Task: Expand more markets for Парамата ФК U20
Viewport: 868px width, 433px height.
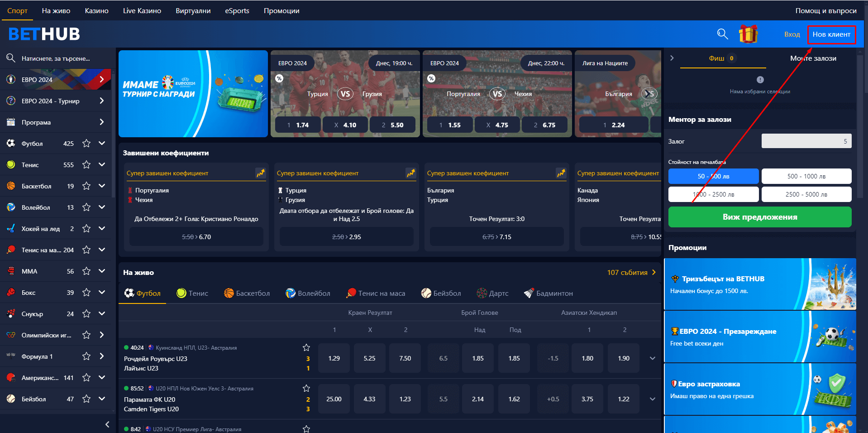Action: [x=653, y=399]
